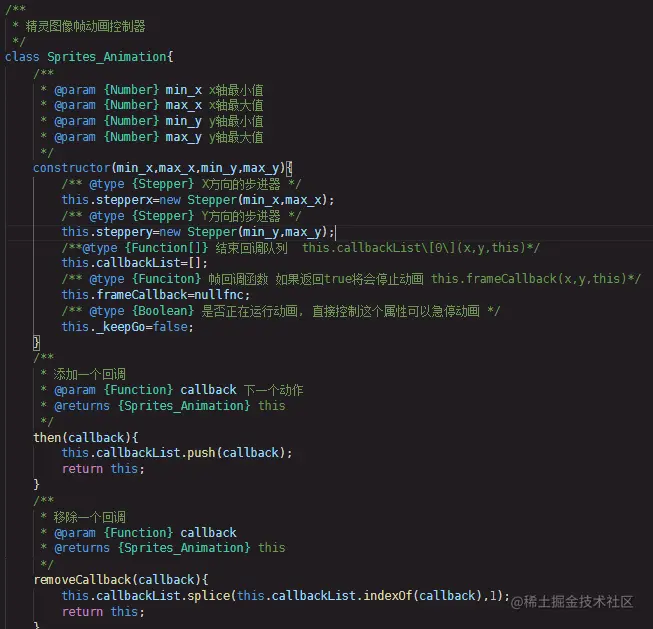Click the highlighted closing brace of the constructor
The height and width of the screenshot is (629, 653).
[37, 343]
